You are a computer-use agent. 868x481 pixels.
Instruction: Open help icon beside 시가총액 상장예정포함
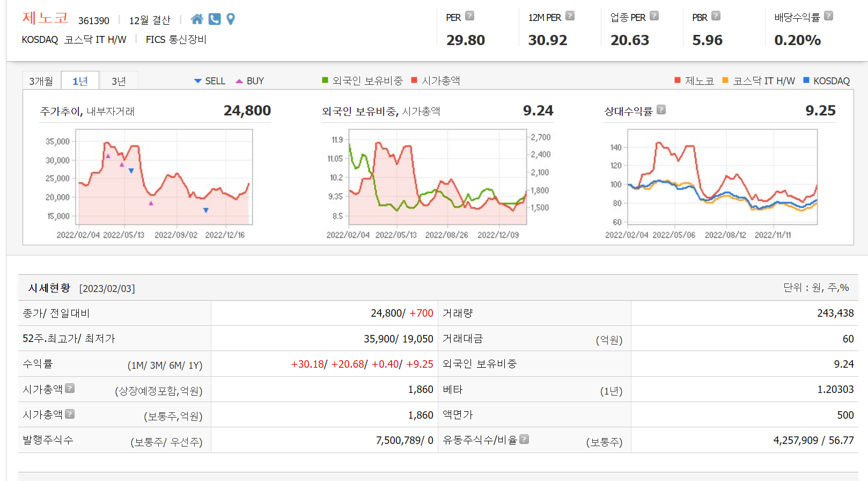click(70, 388)
